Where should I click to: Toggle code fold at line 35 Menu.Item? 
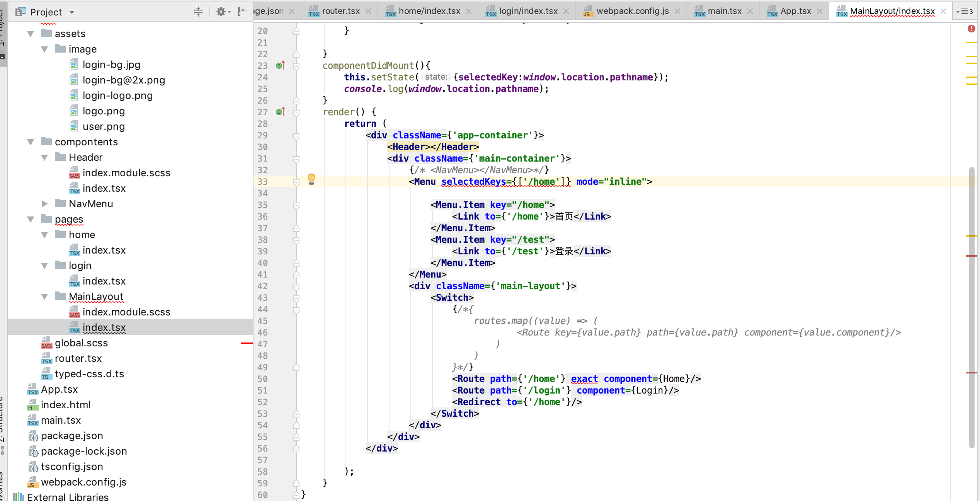(x=296, y=205)
